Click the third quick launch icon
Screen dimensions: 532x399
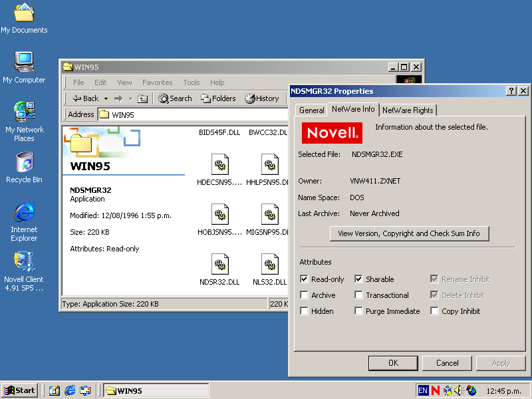(x=85, y=390)
